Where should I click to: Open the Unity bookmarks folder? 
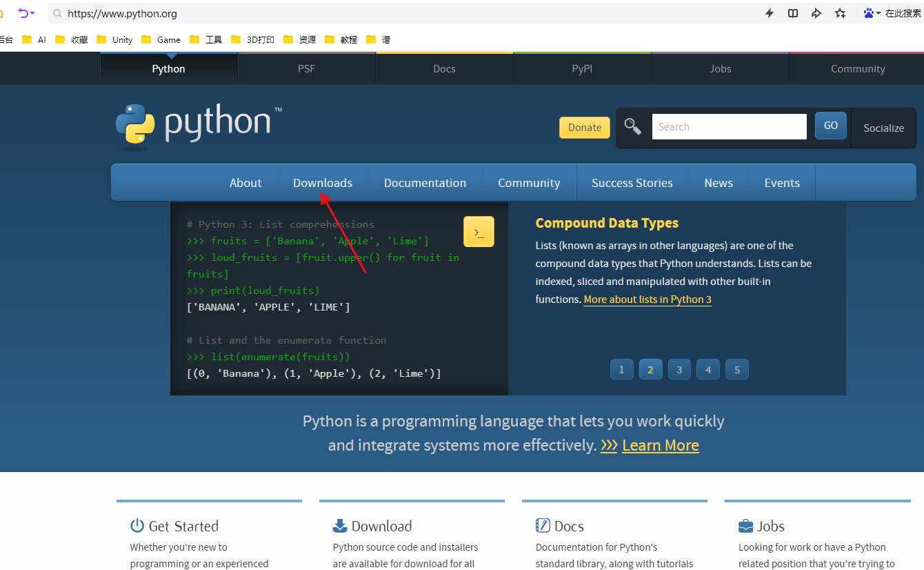click(x=114, y=39)
